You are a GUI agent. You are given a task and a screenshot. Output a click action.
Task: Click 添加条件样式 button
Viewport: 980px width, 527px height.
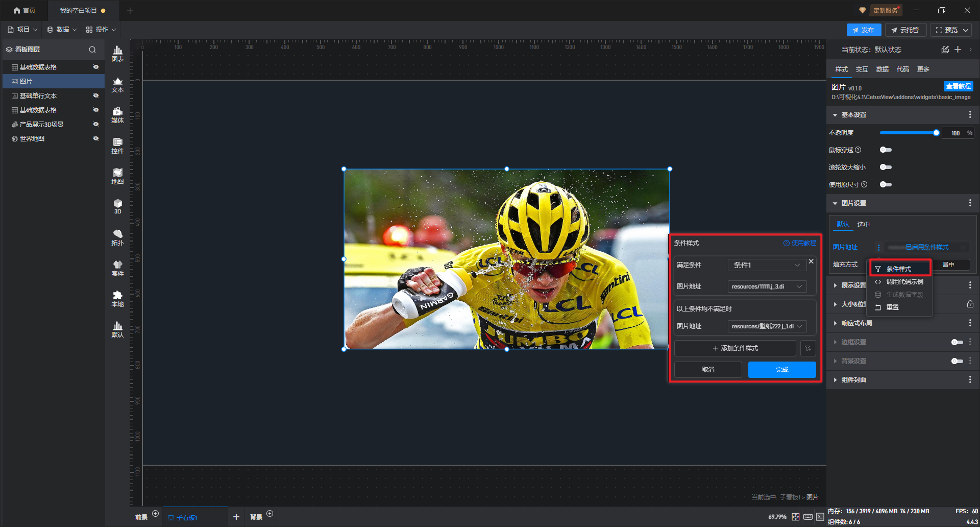[x=735, y=348]
